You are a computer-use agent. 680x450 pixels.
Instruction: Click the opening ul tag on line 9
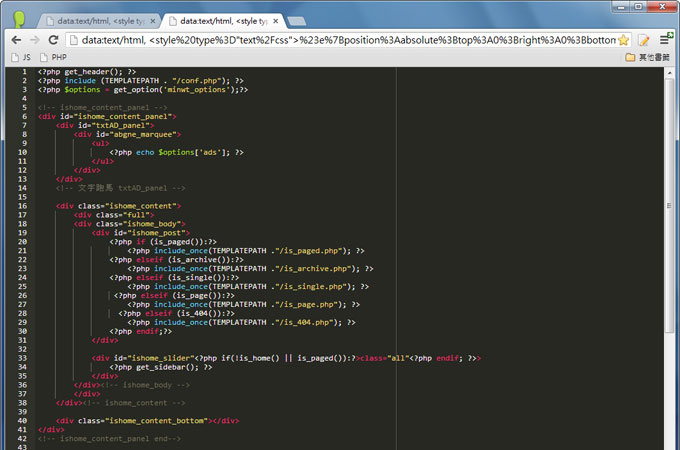click(101, 143)
